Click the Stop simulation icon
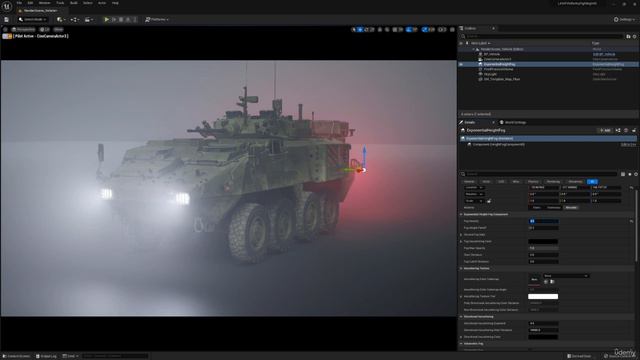 tap(121, 19)
